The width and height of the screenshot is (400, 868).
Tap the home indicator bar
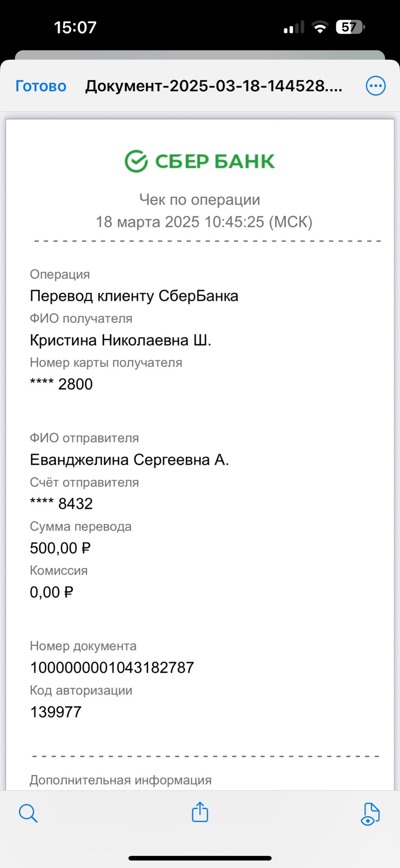point(200,858)
